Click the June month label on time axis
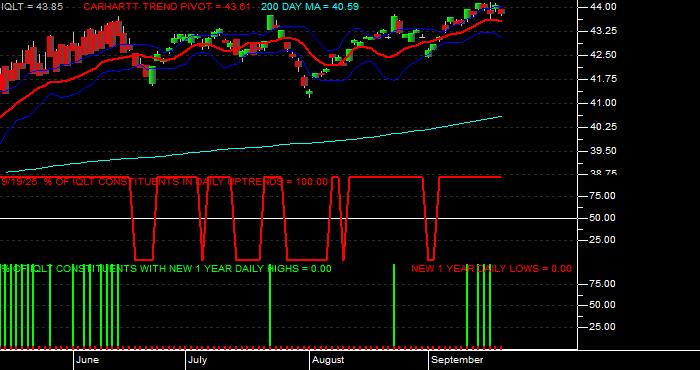Image resolution: width=700 pixels, height=370 pixels. pyautogui.click(x=88, y=360)
